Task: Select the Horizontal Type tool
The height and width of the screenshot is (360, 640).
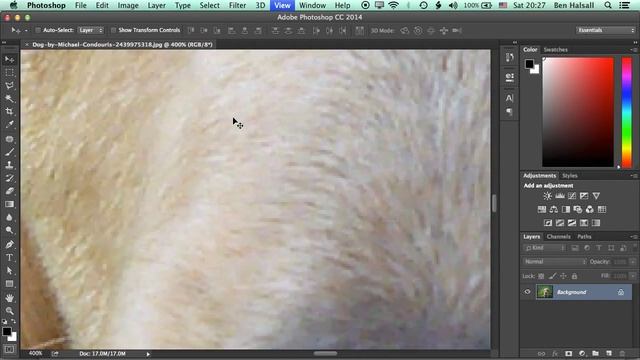Action: point(9,258)
